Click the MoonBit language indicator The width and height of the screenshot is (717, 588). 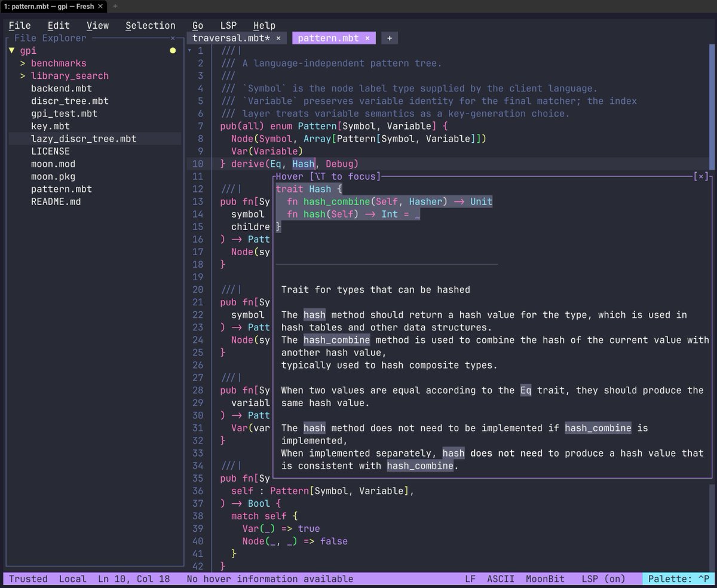point(546,579)
